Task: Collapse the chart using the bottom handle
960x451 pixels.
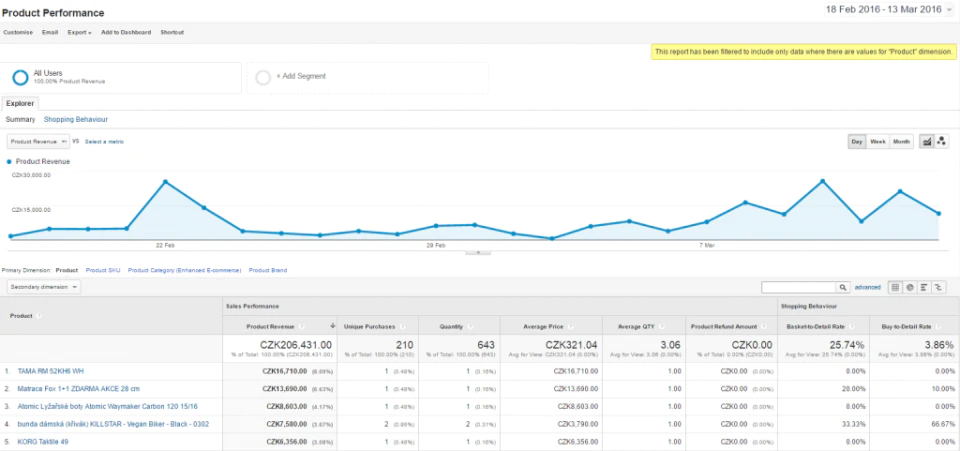Action: coord(478,252)
